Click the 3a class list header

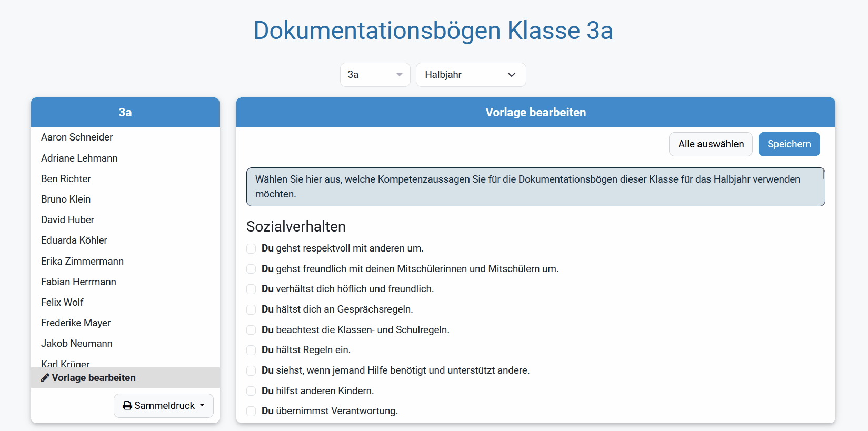point(125,112)
